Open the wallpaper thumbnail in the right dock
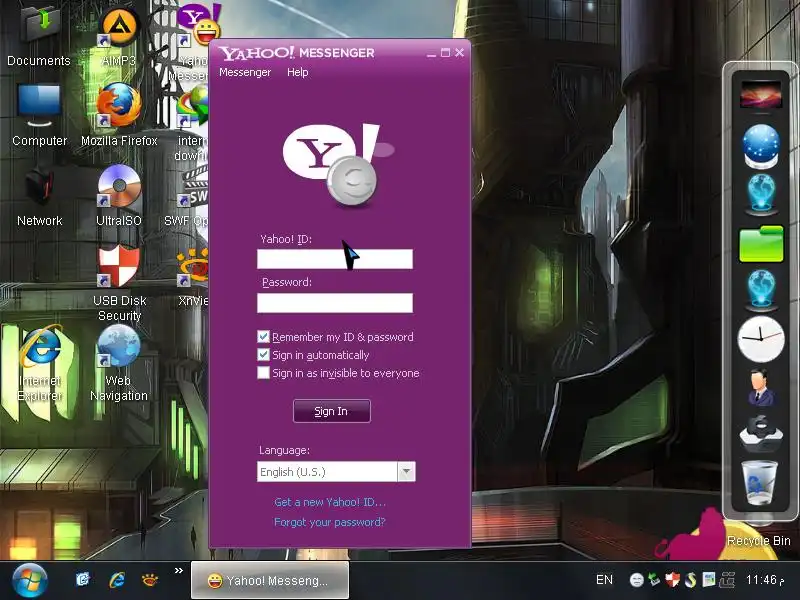 pyautogui.click(x=761, y=94)
